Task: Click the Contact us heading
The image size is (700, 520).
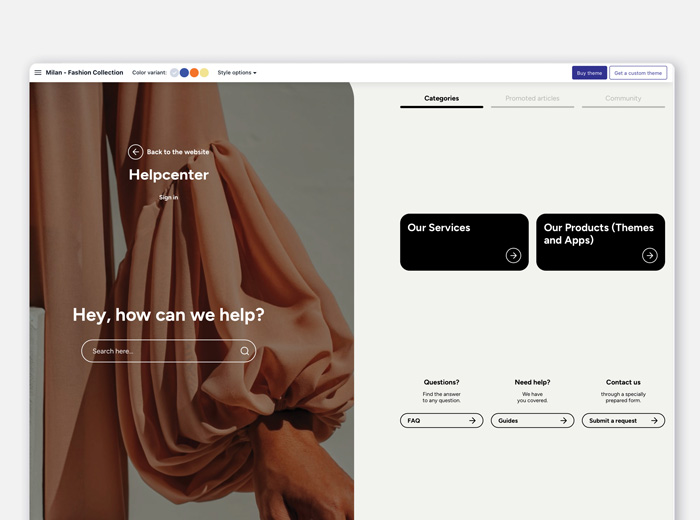Action: pyautogui.click(x=623, y=382)
